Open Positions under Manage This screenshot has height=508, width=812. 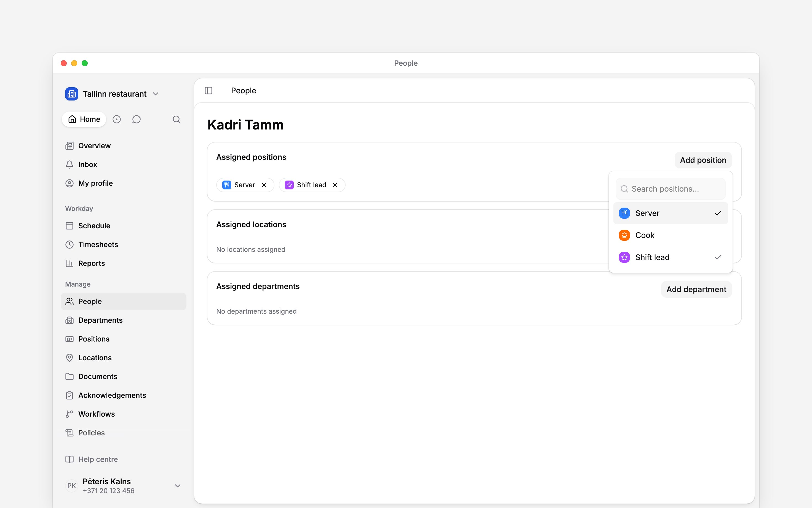(x=123, y=339)
